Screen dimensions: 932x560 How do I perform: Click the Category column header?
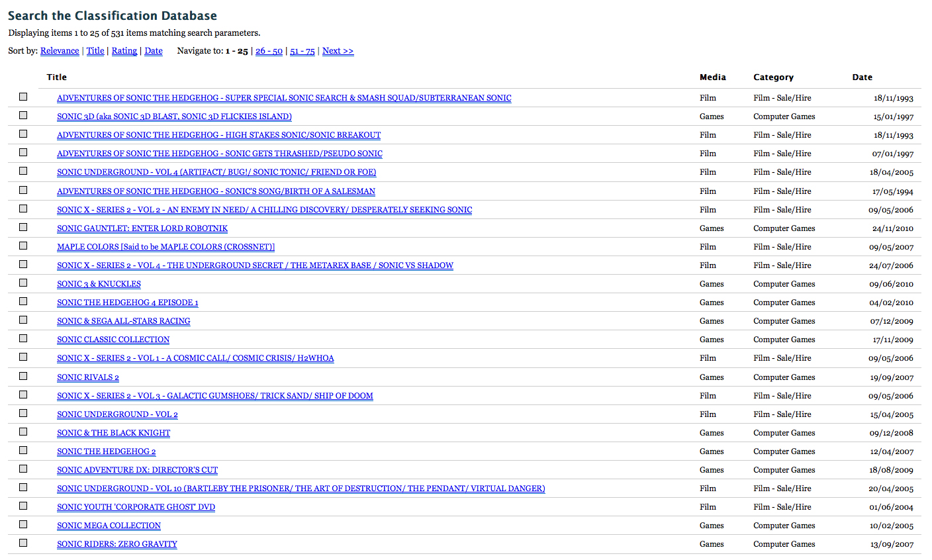(773, 77)
